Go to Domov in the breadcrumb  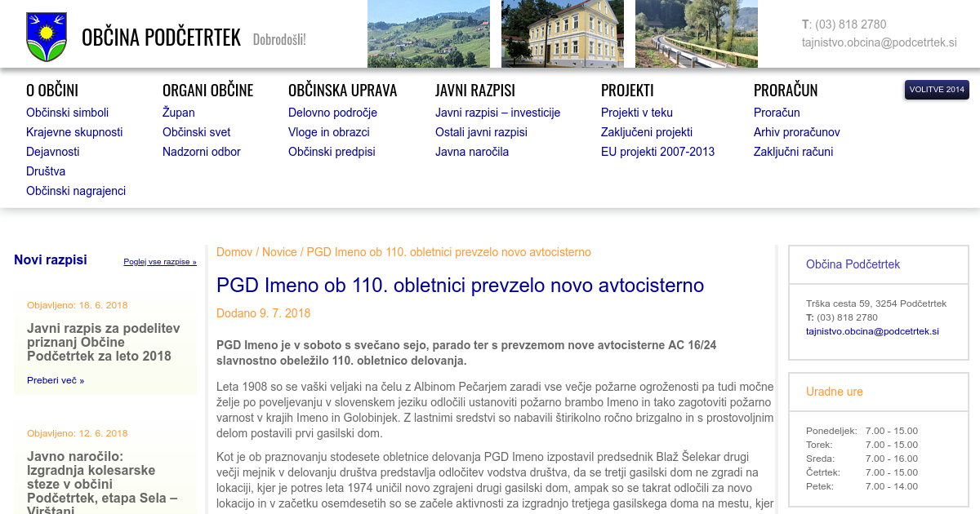pyautogui.click(x=234, y=252)
